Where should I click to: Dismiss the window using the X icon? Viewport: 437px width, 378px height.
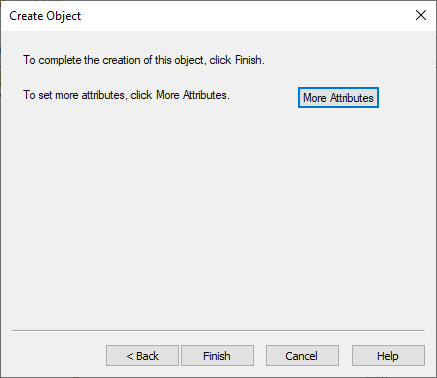coord(421,15)
